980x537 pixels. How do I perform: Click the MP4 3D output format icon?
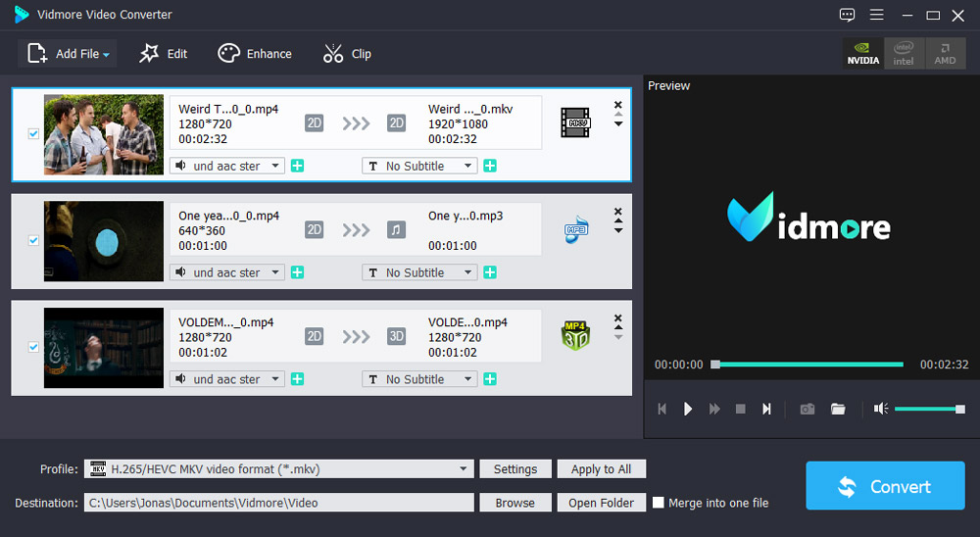coord(575,336)
